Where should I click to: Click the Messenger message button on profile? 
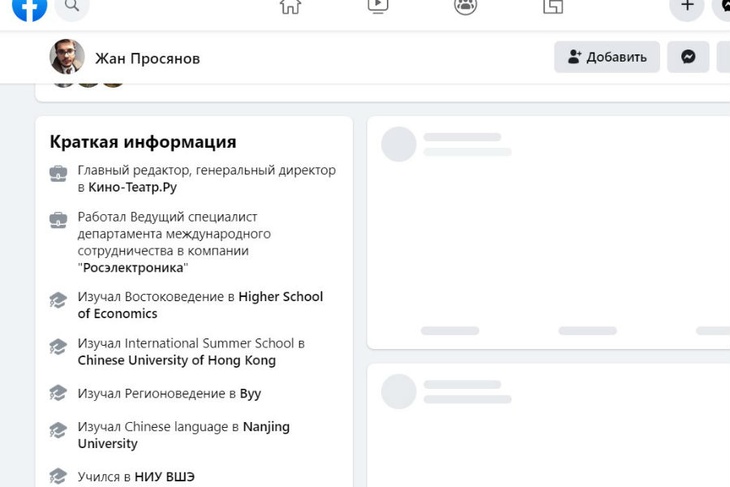coord(688,57)
